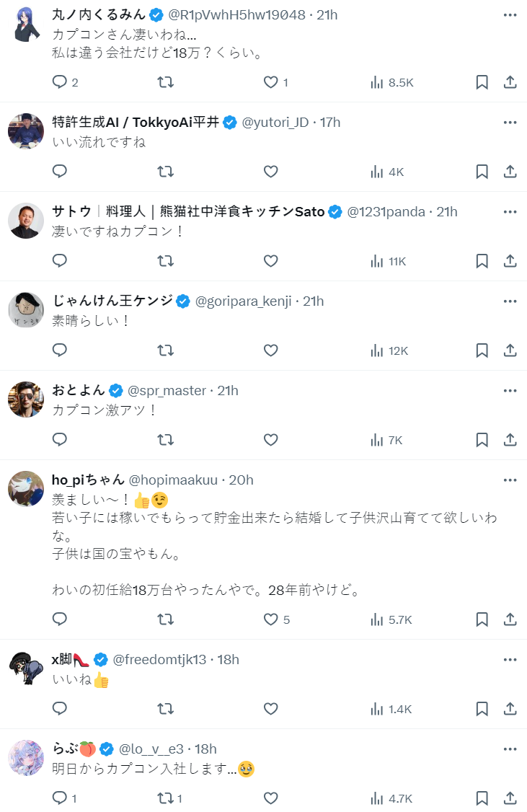Image resolution: width=527 pixels, height=812 pixels.
Task: Click the 丸ノ内くるみん display name
Action: [99, 15]
